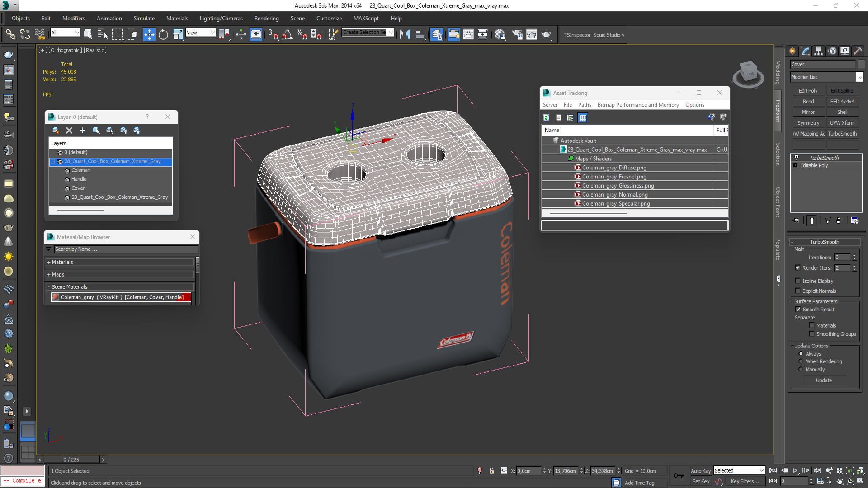Select the Select and Link tool
The width and height of the screenshot is (868, 488).
click(10, 34)
